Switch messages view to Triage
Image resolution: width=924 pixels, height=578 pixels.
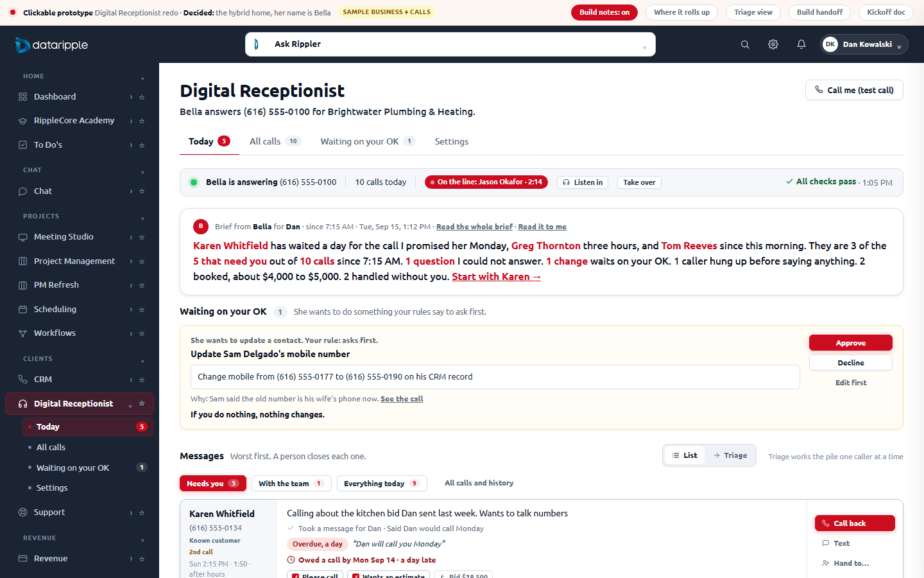click(x=730, y=455)
